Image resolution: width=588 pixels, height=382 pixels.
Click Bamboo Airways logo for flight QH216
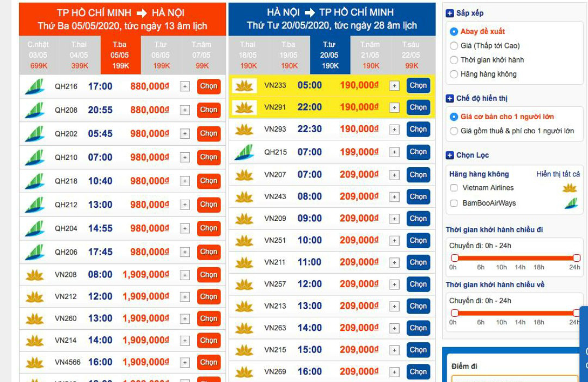click(x=35, y=86)
